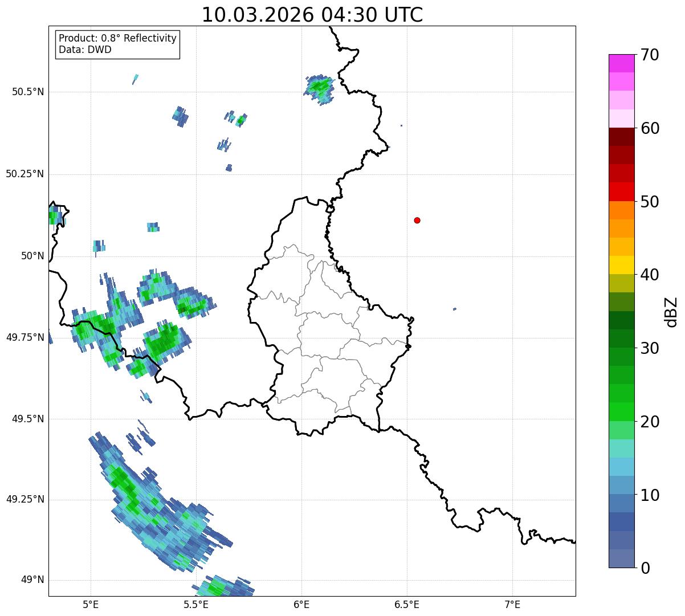Image resolution: width=685 pixels, height=616 pixels.
Task: Click the '5.5°E' longitude label
Action: point(196,604)
